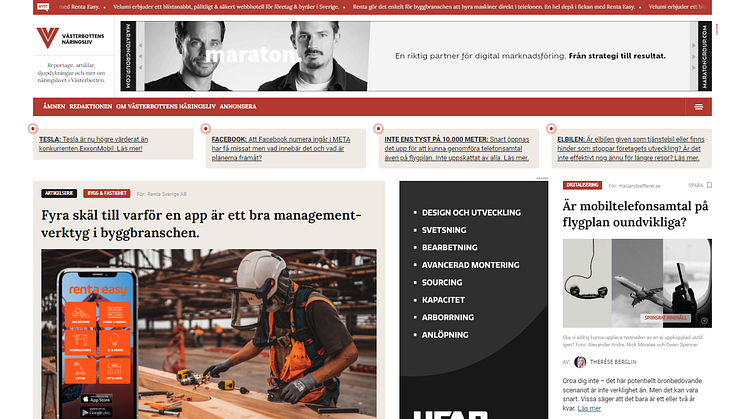The image size is (746, 419).
Task: Open article Fyra skäl till varför en app
Action: tap(201, 224)
